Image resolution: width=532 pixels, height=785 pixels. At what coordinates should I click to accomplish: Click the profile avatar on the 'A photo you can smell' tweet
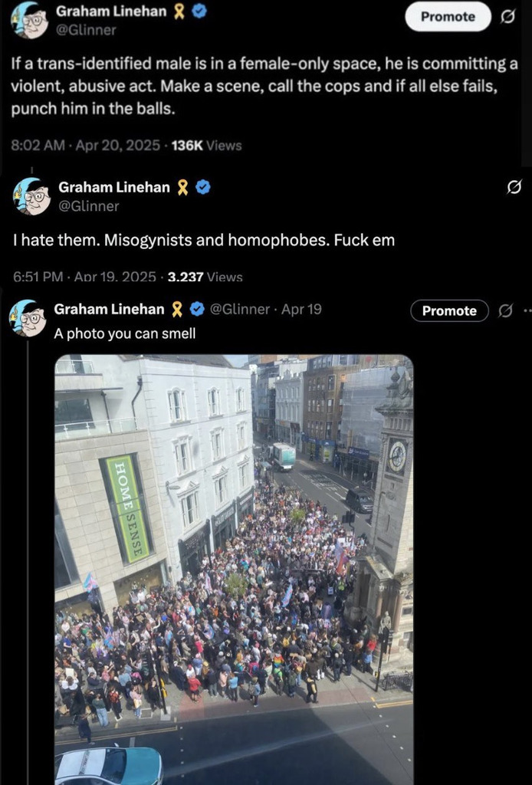28,318
